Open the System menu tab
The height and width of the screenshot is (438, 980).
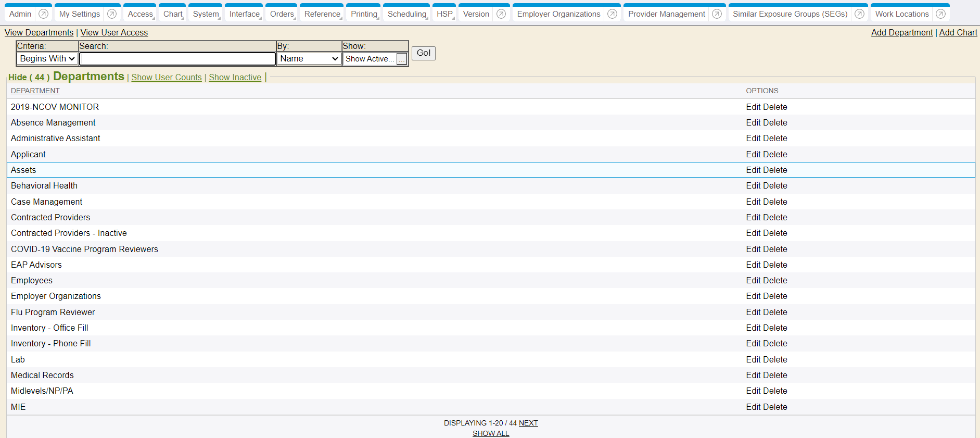206,14
